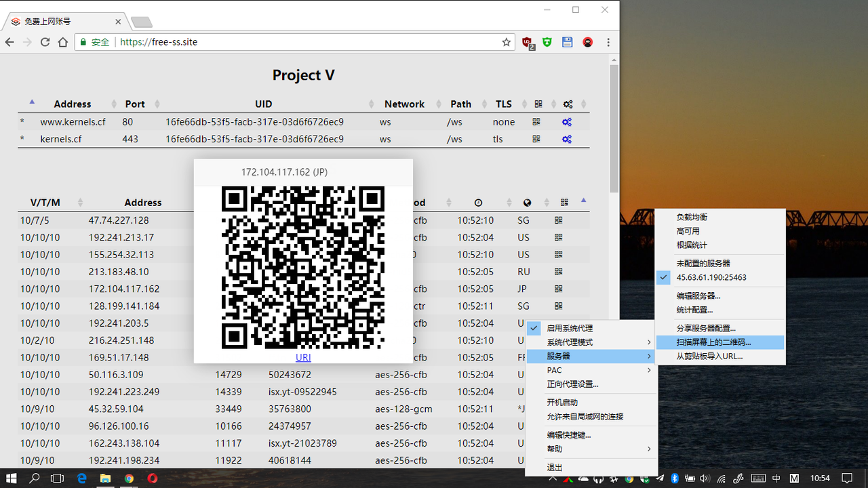Open a new browser tab

pos(141,22)
